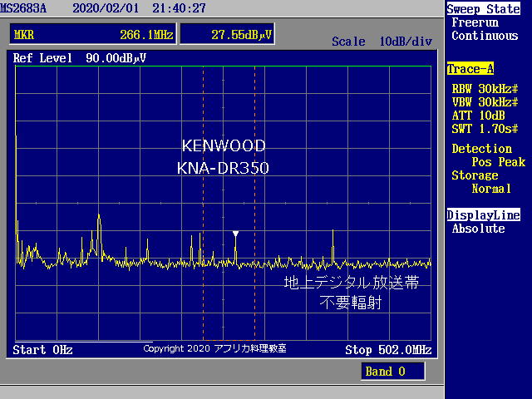Click the ATT 10dB setting
This screenshot has width=532, height=399.
(479, 116)
